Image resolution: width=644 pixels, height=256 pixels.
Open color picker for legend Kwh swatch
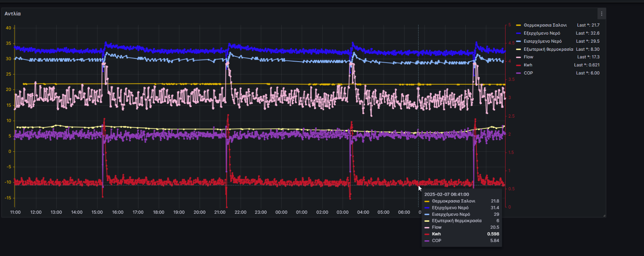click(x=518, y=65)
